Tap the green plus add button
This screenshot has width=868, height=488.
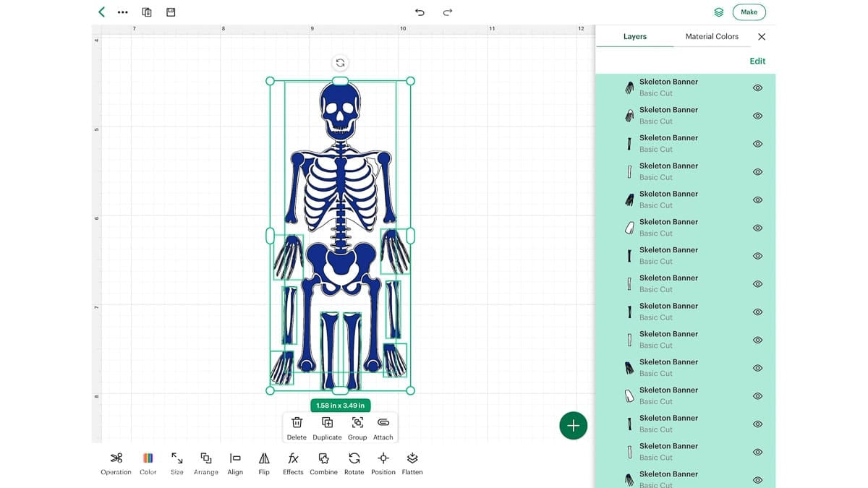pyautogui.click(x=574, y=426)
